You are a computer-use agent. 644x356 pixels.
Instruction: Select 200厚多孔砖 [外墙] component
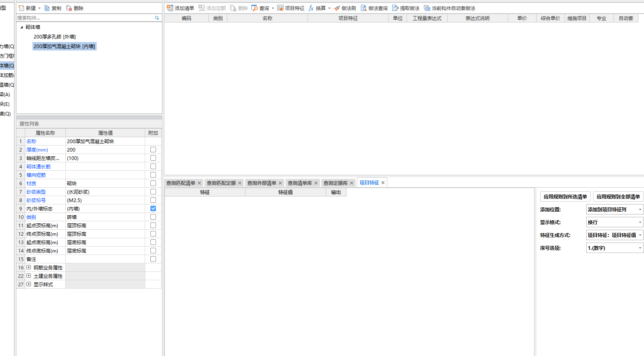55,37
